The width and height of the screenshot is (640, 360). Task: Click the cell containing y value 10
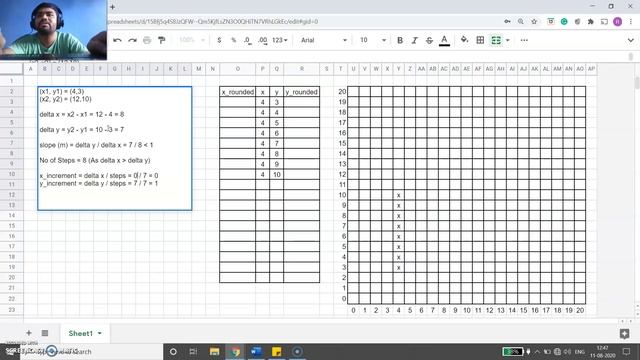(x=277, y=174)
